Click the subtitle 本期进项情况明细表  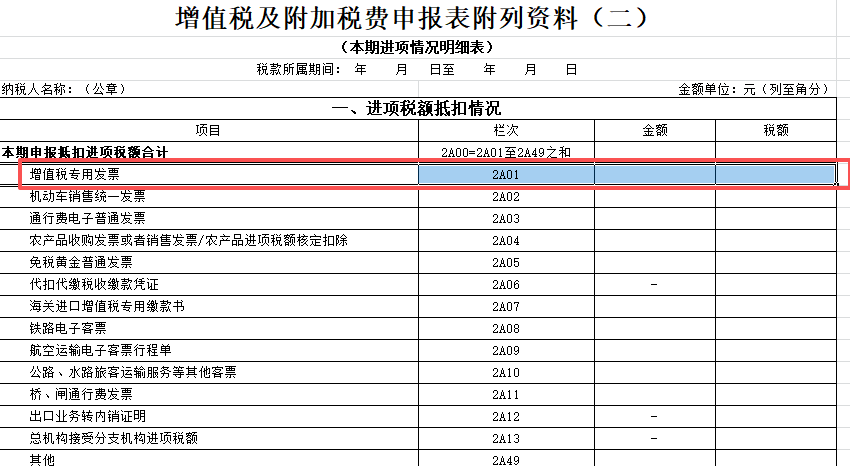coord(417,48)
